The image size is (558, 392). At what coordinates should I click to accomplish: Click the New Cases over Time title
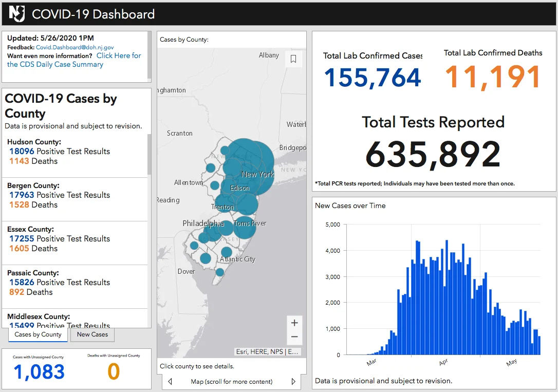click(x=350, y=206)
